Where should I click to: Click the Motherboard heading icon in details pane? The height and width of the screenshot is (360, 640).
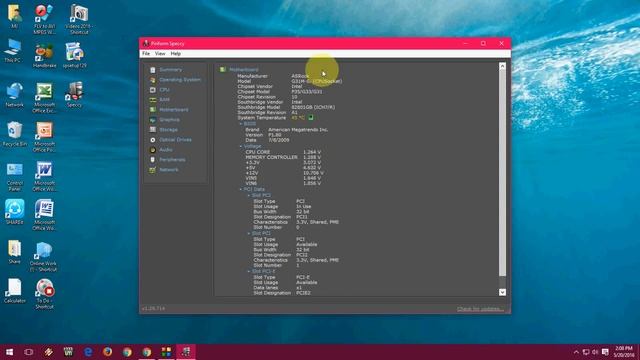click(223, 70)
